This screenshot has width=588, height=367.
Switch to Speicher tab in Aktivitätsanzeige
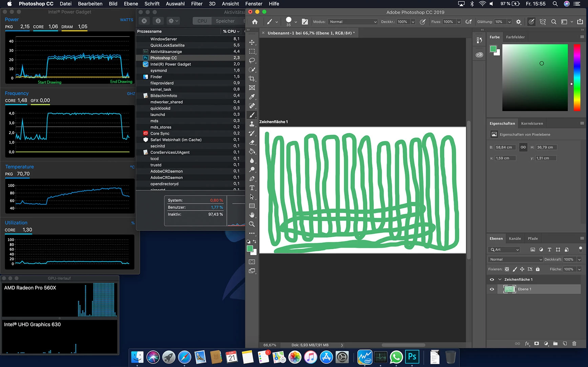225,21
